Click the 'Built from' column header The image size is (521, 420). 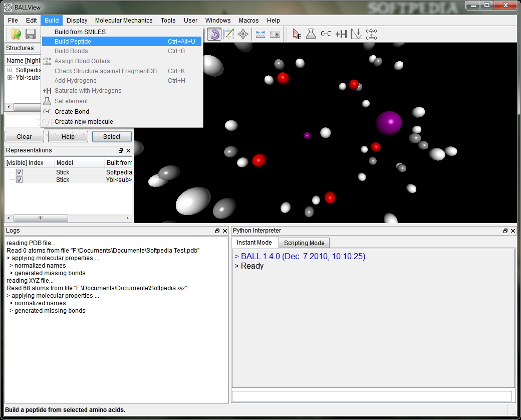click(119, 162)
